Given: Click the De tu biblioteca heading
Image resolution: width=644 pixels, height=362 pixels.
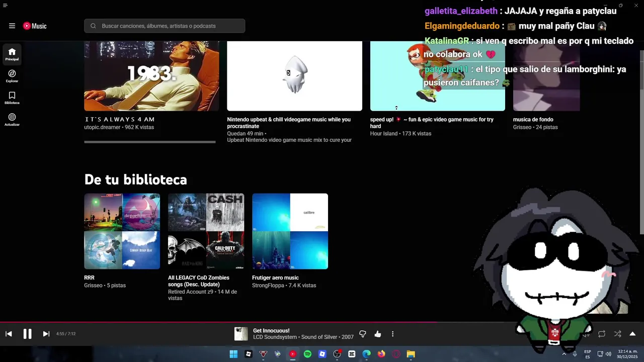Looking at the screenshot, I should click(x=135, y=179).
